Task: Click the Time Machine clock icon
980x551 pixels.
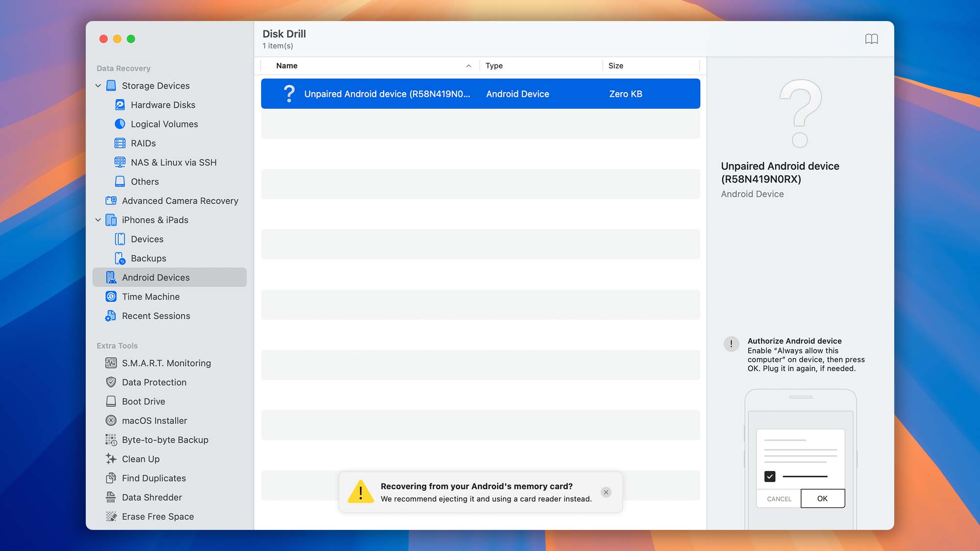Action: pos(111,297)
